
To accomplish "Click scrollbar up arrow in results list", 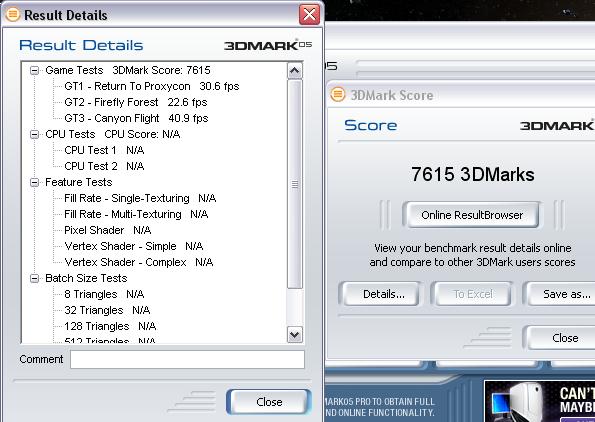I will [x=295, y=71].
